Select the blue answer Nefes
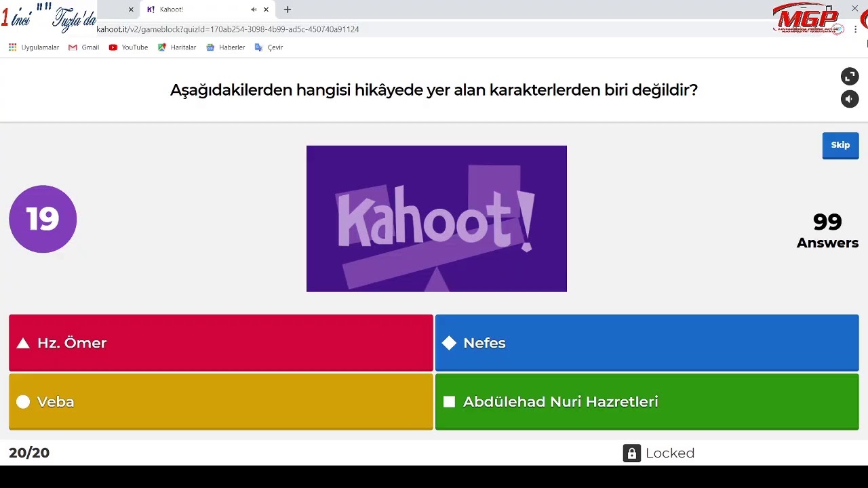 point(647,343)
